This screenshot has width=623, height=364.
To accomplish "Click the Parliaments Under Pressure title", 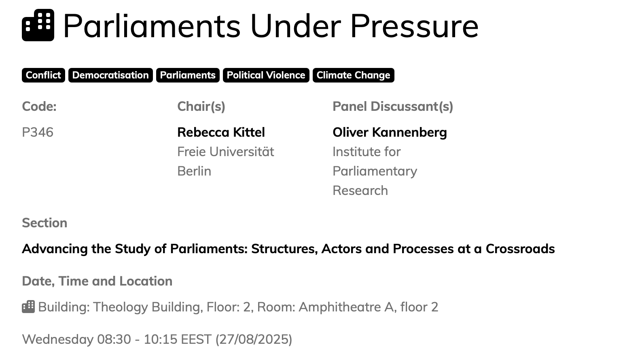I will 271,26.
